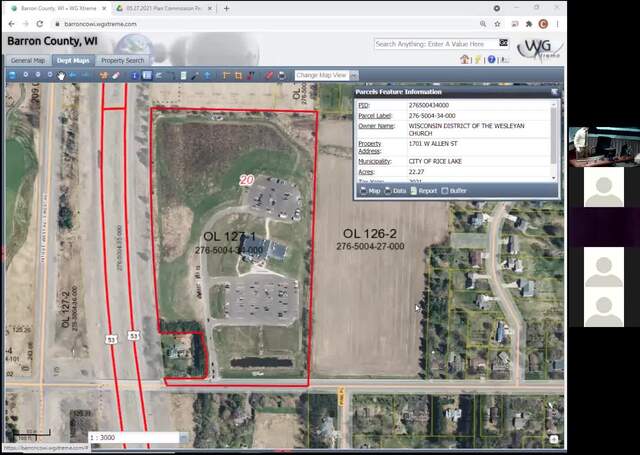Click the Buffer button in parcel panel
Viewport: 640px width, 455px height.
[454, 190]
